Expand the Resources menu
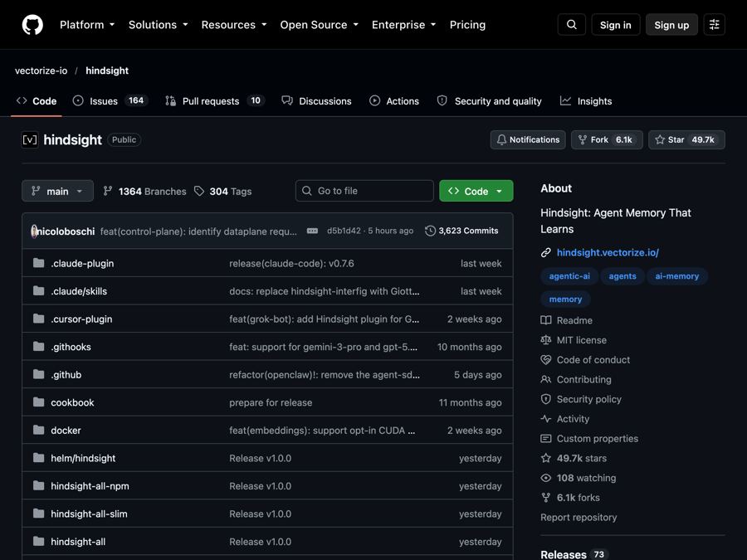This screenshot has height=560, width=747. (234, 25)
